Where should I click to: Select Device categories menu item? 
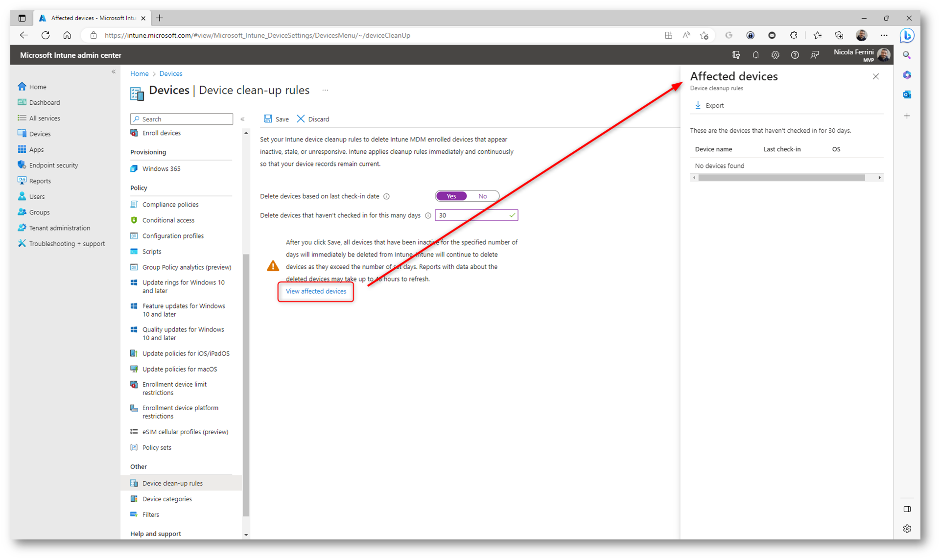167,499
